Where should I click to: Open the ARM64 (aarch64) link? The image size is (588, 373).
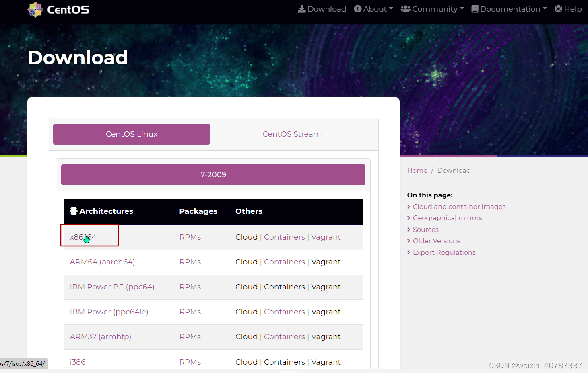(102, 262)
